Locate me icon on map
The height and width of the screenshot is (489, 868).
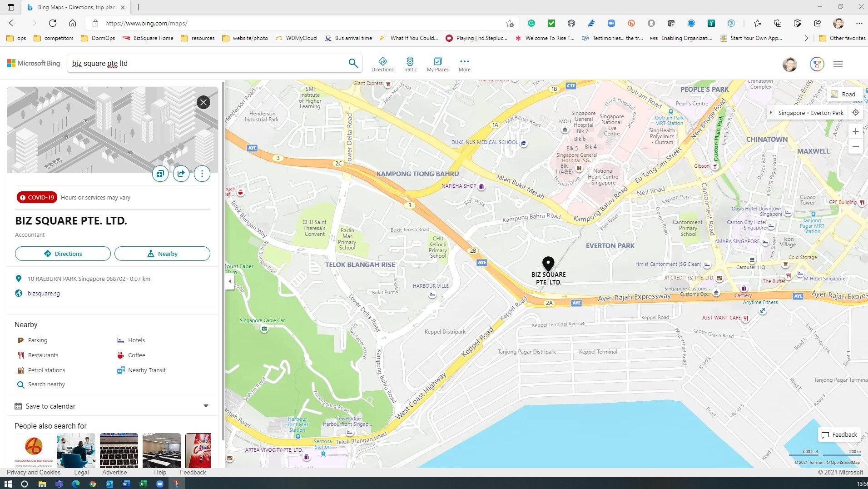pyautogui.click(x=856, y=113)
